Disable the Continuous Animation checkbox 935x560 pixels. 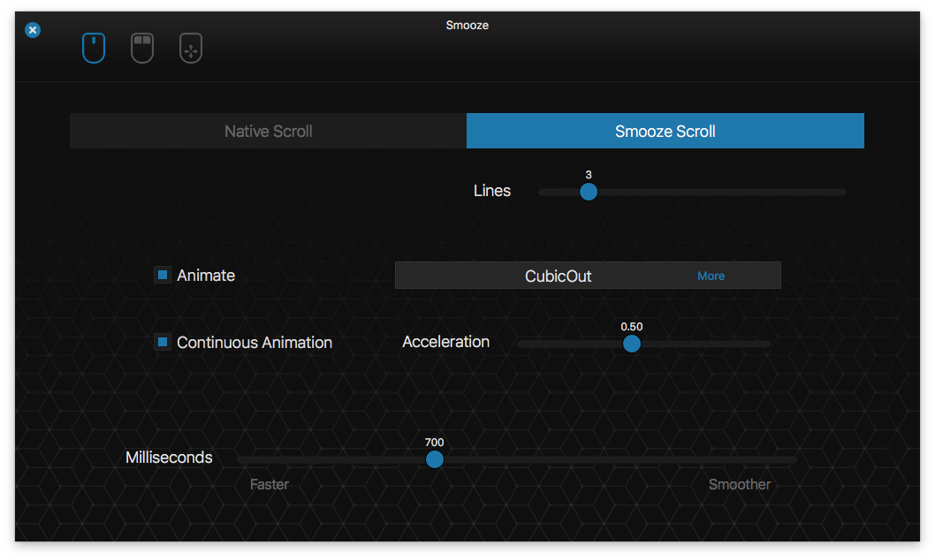tap(163, 342)
